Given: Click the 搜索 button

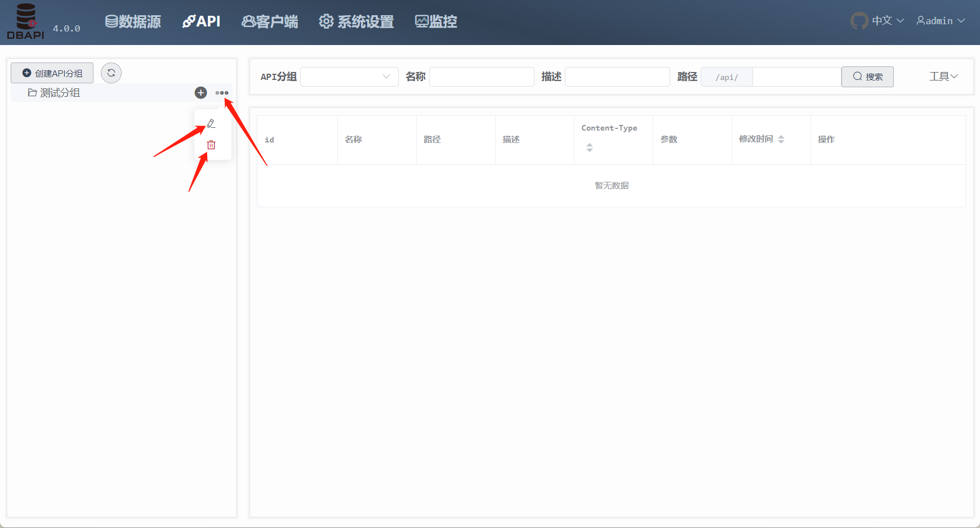Looking at the screenshot, I should click(867, 77).
